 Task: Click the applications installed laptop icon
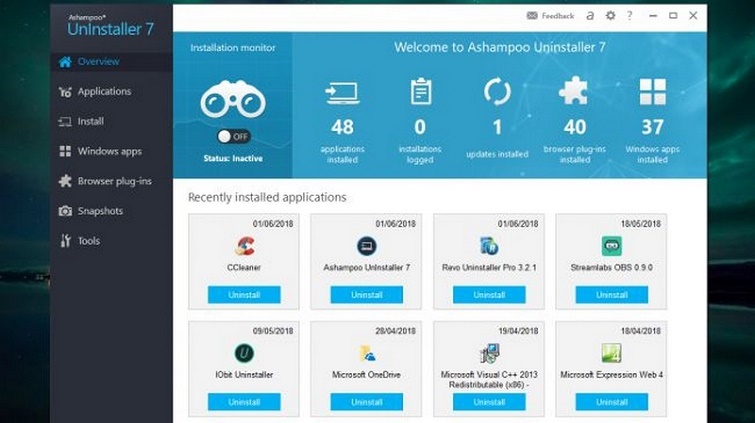tap(342, 92)
